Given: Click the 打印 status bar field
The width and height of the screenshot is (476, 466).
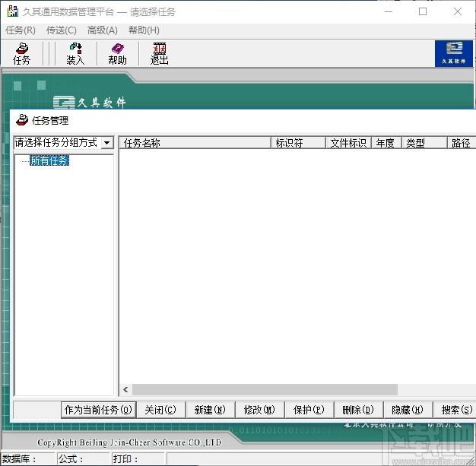Looking at the screenshot, I should (x=138, y=458).
